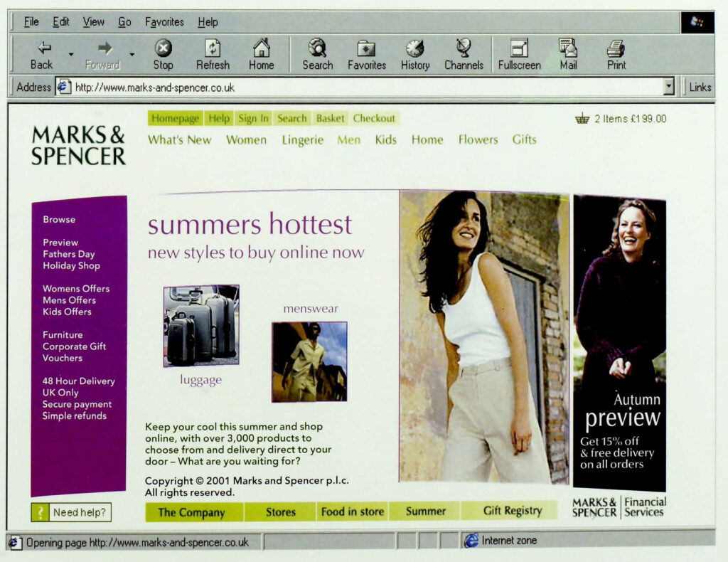Expand the Address bar dropdown arrow
This screenshot has height=562, width=728.
[668, 88]
